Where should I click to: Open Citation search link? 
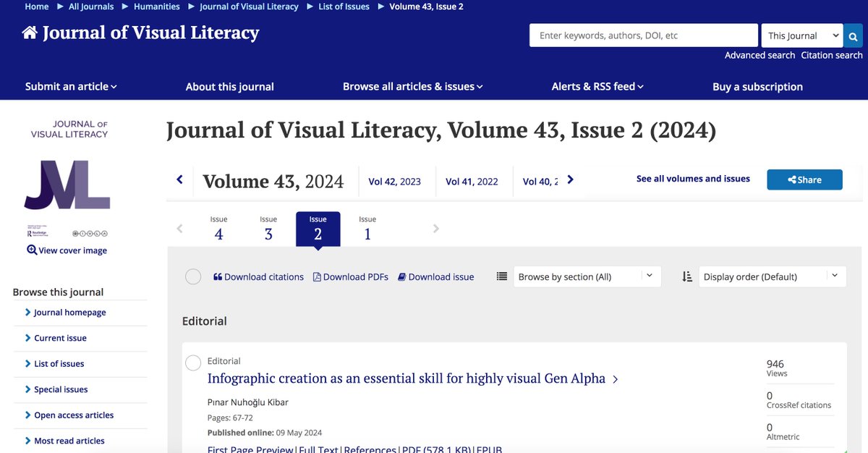coord(832,55)
